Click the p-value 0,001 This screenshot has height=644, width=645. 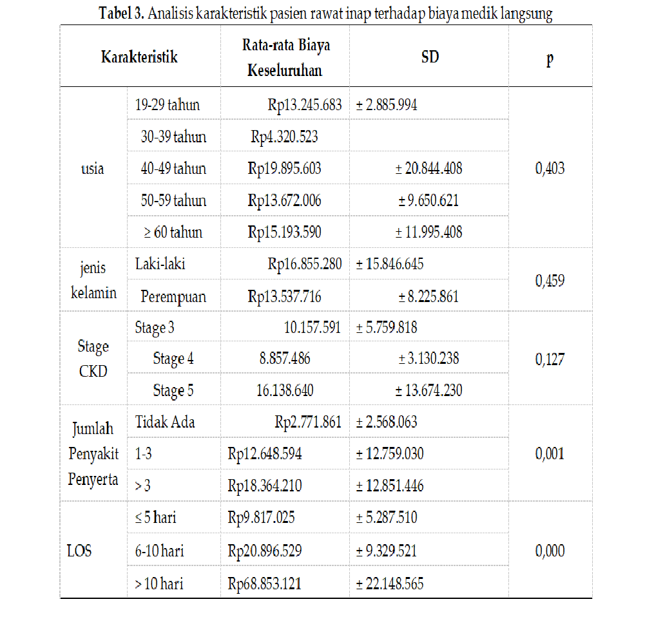(550, 453)
